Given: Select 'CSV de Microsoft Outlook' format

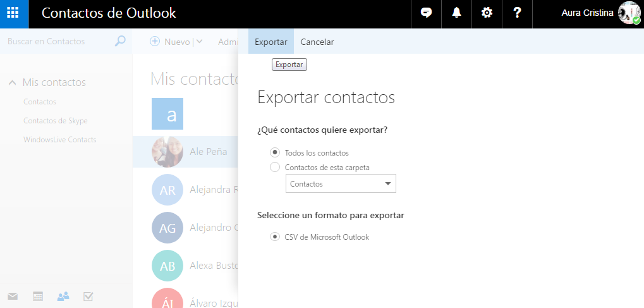Looking at the screenshot, I should [x=275, y=237].
